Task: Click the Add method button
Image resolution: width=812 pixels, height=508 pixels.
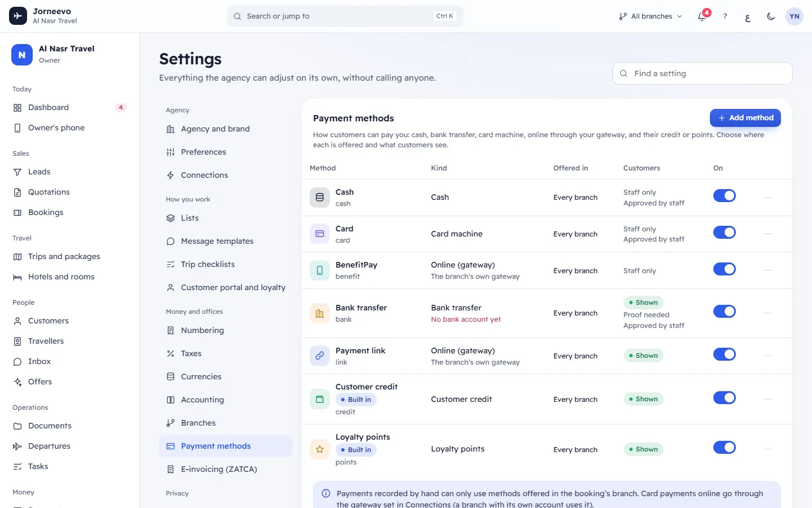Action: point(745,118)
